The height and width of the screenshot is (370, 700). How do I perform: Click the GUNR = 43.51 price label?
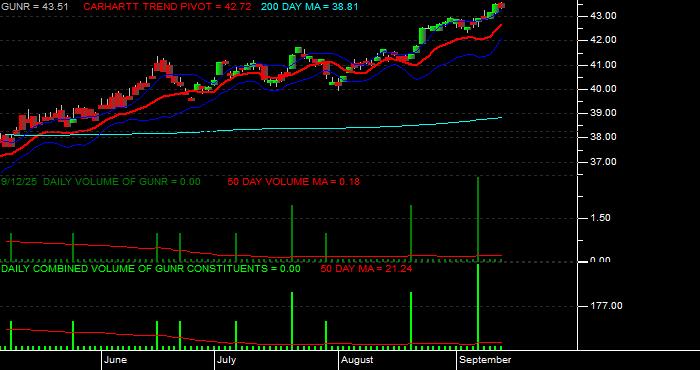(x=35, y=7)
